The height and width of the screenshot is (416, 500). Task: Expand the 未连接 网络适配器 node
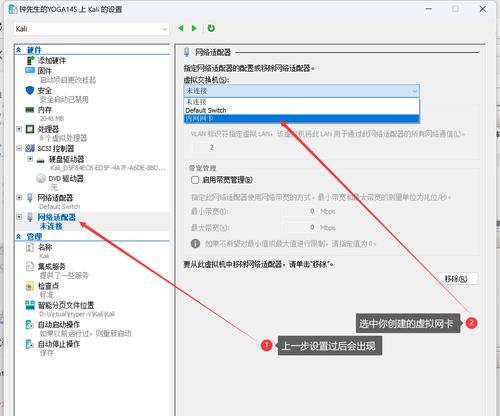pos(19,217)
